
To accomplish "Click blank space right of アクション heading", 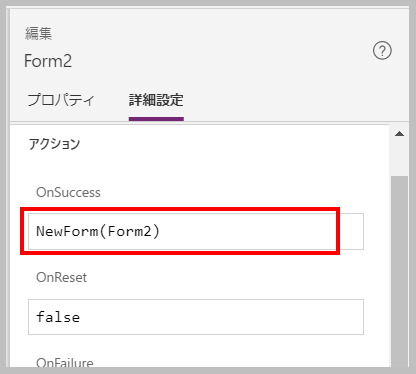I will pyautogui.click(x=233, y=144).
